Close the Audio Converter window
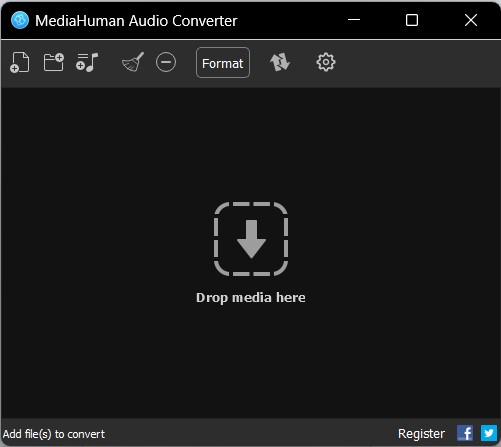 [x=471, y=20]
